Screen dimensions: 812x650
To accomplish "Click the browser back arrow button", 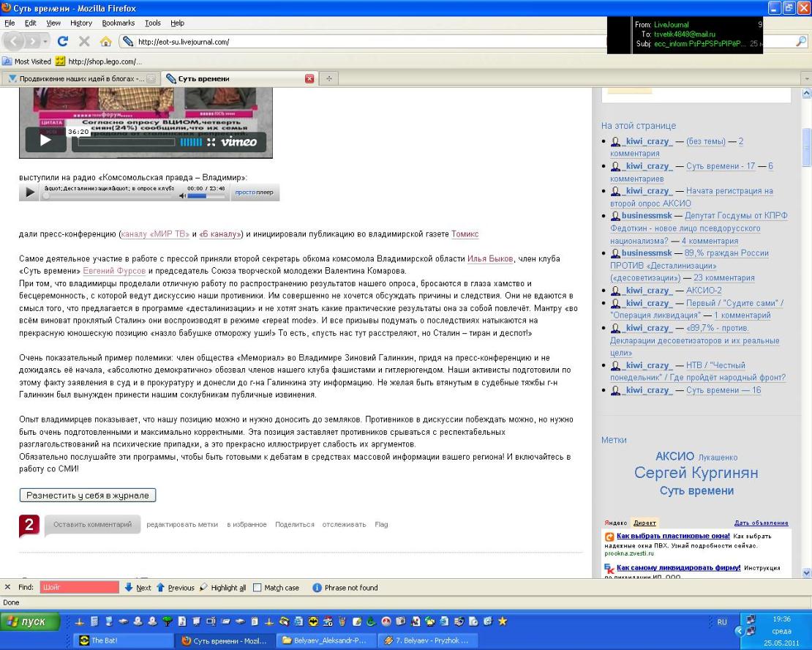I will coord(16,42).
